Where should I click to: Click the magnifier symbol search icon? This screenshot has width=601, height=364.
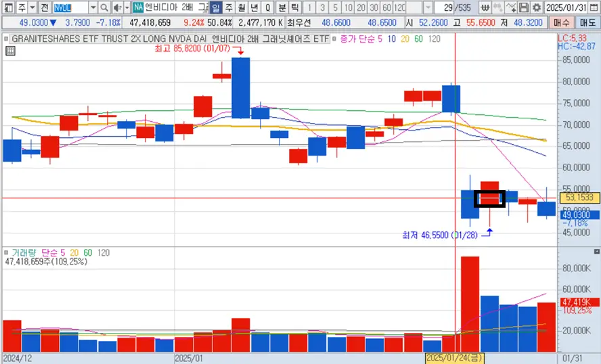pos(104,7)
